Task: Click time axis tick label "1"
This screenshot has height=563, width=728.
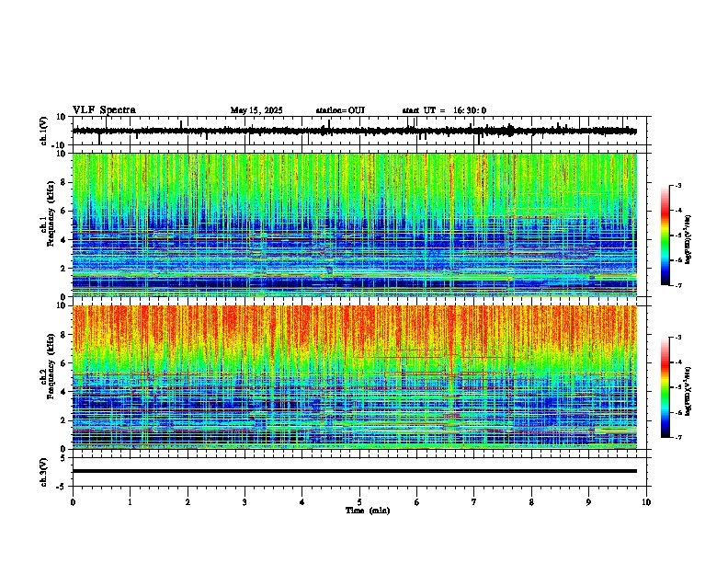Action: pyautogui.click(x=130, y=502)
